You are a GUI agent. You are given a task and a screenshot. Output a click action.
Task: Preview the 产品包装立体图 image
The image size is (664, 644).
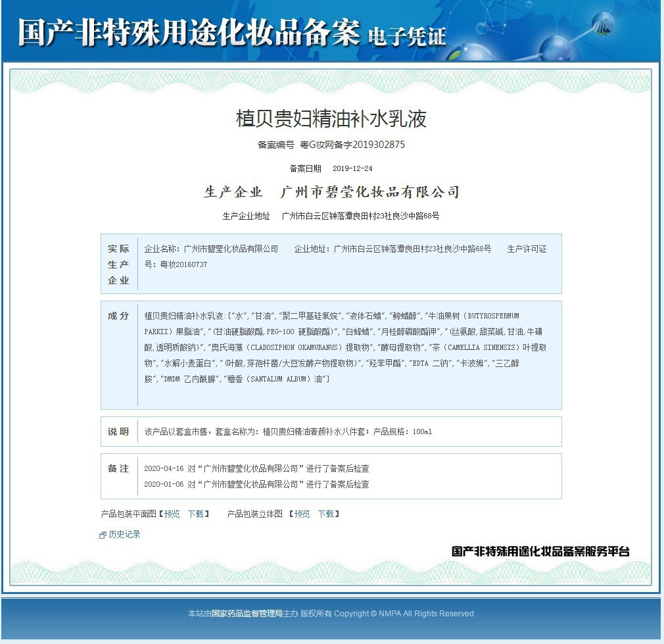(x=302, y=514)
